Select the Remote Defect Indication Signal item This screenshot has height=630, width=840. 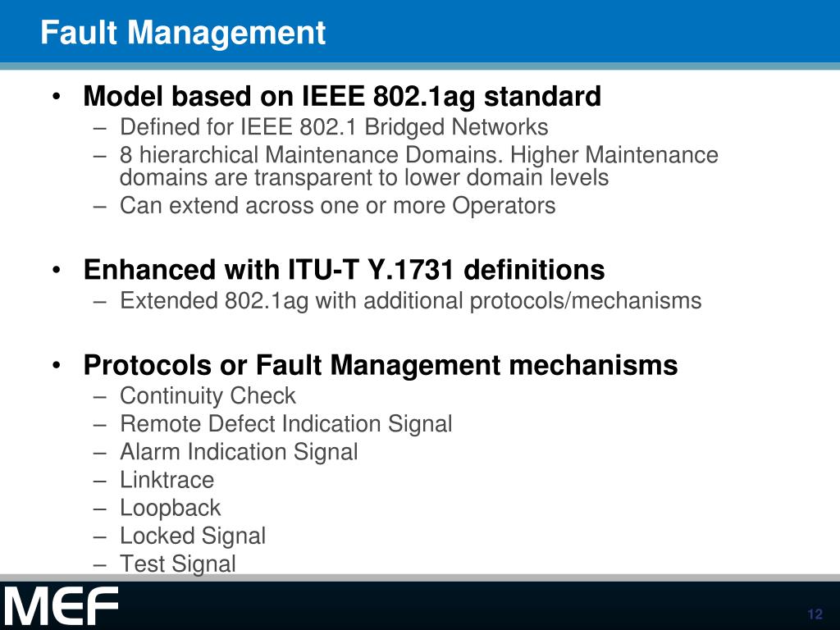click(286, 424)
